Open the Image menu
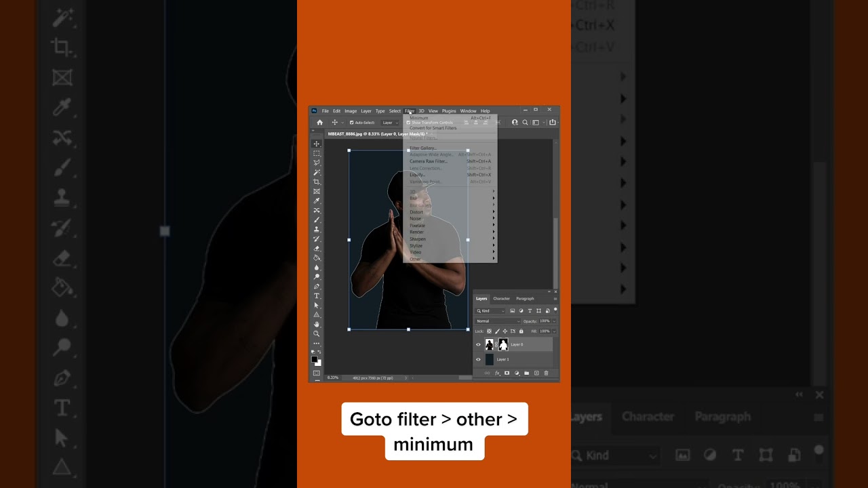This screenshot has width=868, height=488. click(351, 111)
